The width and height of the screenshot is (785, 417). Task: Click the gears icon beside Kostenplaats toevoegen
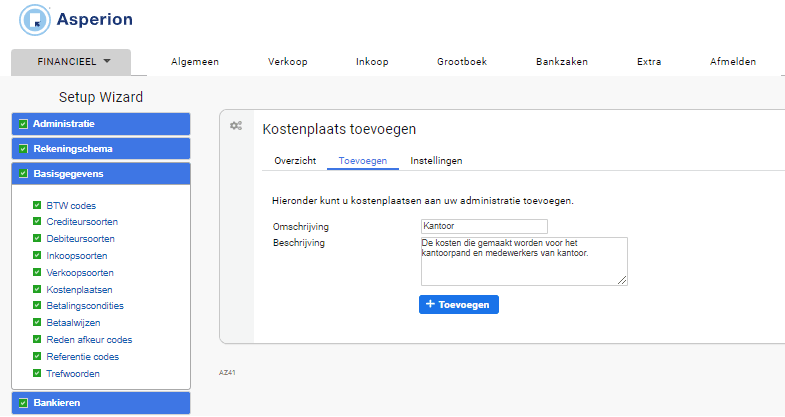pyautogui.click(x=236, y=126)
